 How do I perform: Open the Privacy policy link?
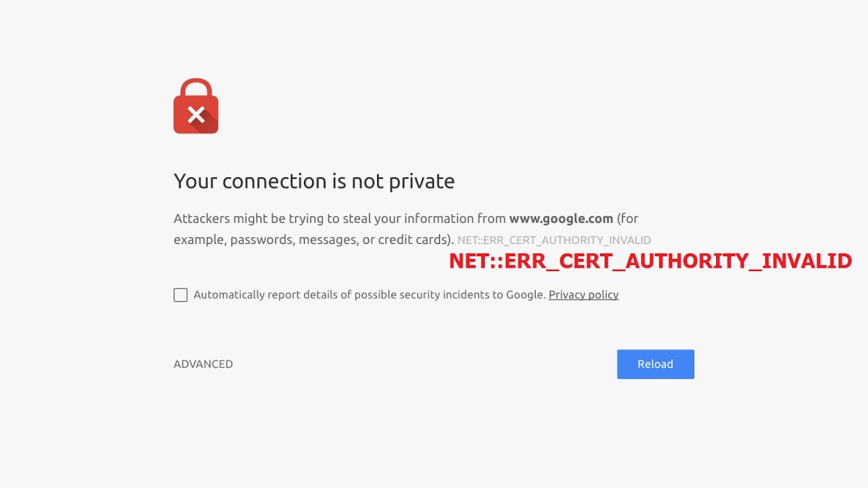pos(583,295)
